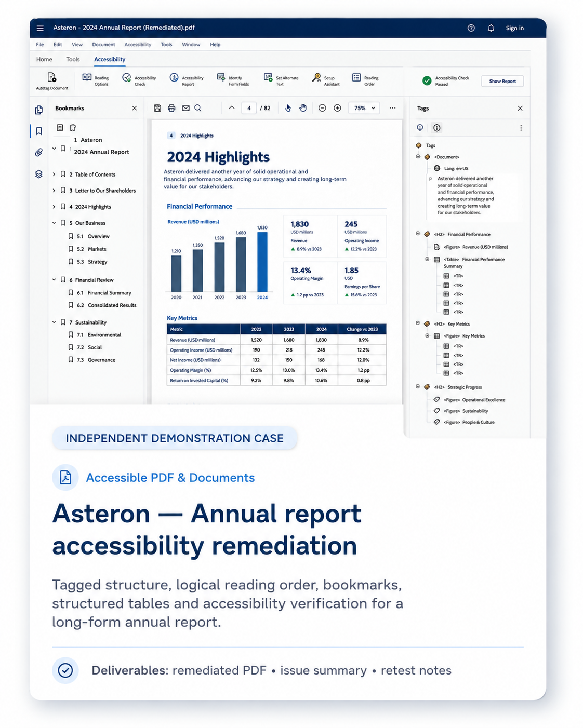Viewport: 583px width, 728px height.
Task: Select Set Alternate Text tool
Action: click(x=281, y=80)
